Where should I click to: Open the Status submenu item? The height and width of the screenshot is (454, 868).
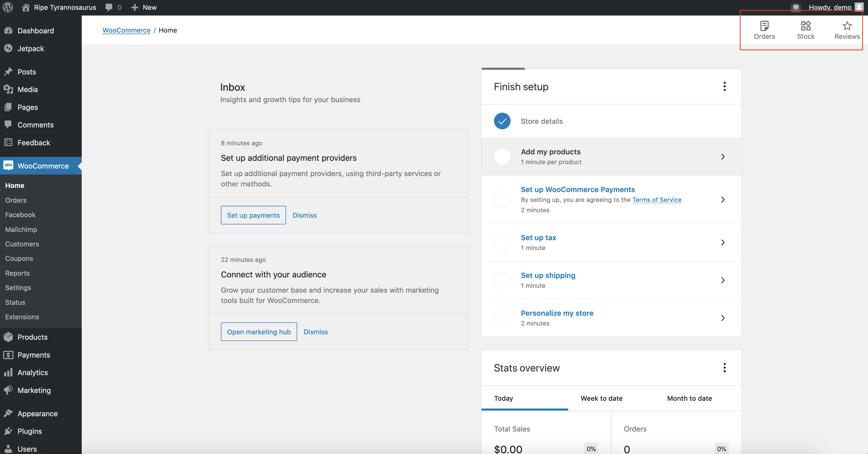[x=15, y=302]
